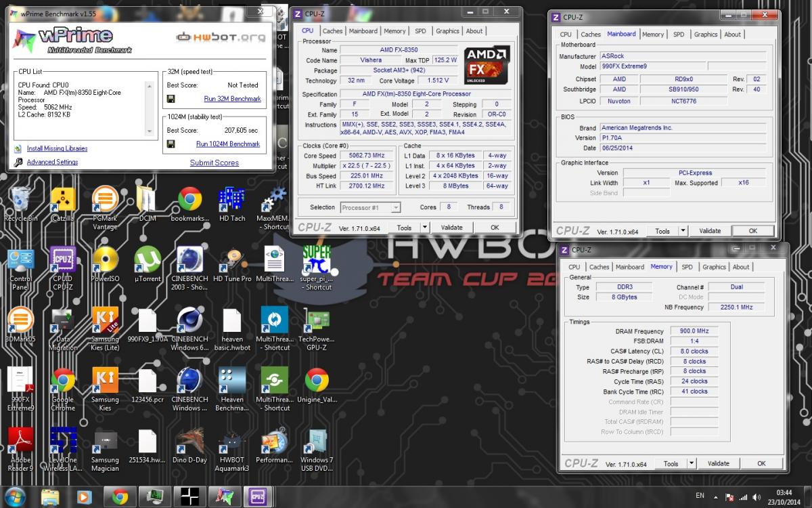The width and height of the screenshot is (812, 508).
Task: Select the Control Panel desktop icon
Action: pyautogui.click(x=20, y=269)
